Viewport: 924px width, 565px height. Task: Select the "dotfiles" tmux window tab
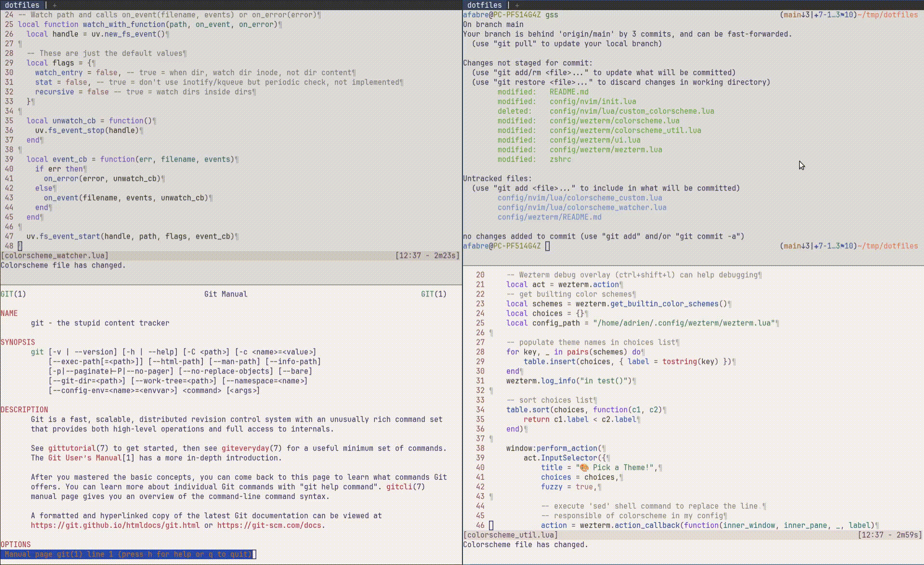pos(22,5)
